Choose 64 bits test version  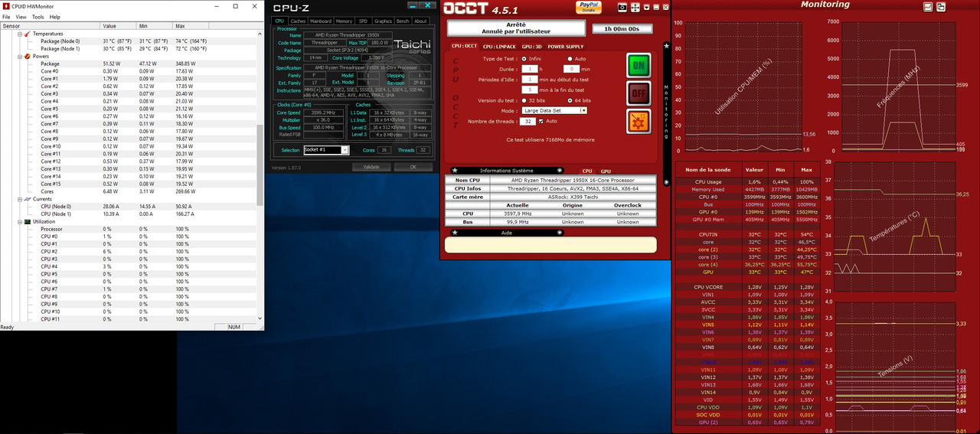[570, 100]
